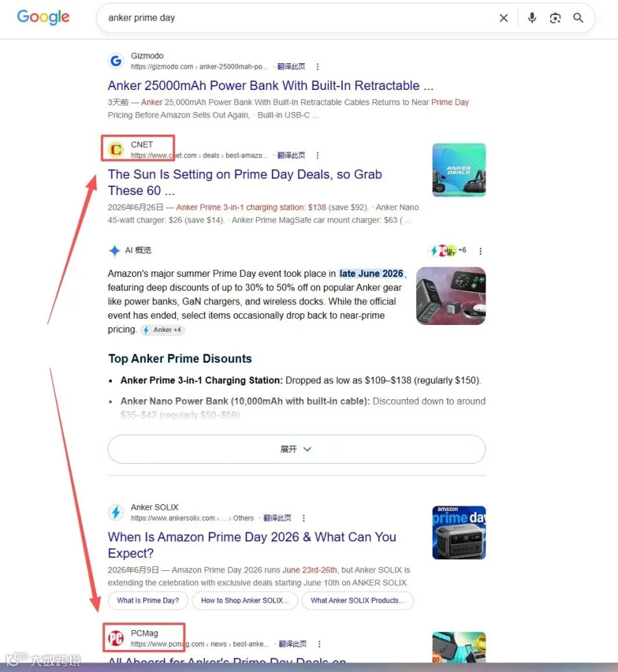Screen dimensions: 618x672
Task: Open the Anker SOLIX prime day thumbnail
Action: [x=459, y=533]
